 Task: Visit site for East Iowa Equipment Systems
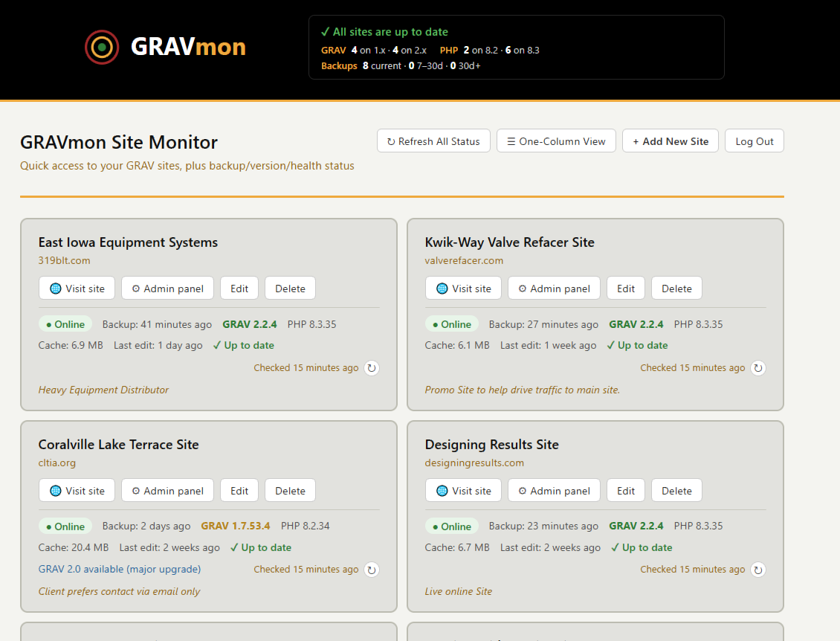coord(77,289)
